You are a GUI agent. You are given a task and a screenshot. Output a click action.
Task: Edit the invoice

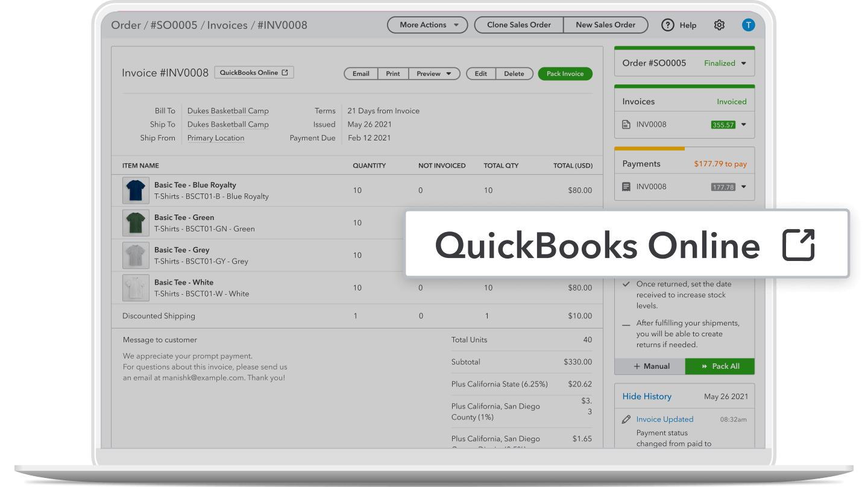click(480, 74)
